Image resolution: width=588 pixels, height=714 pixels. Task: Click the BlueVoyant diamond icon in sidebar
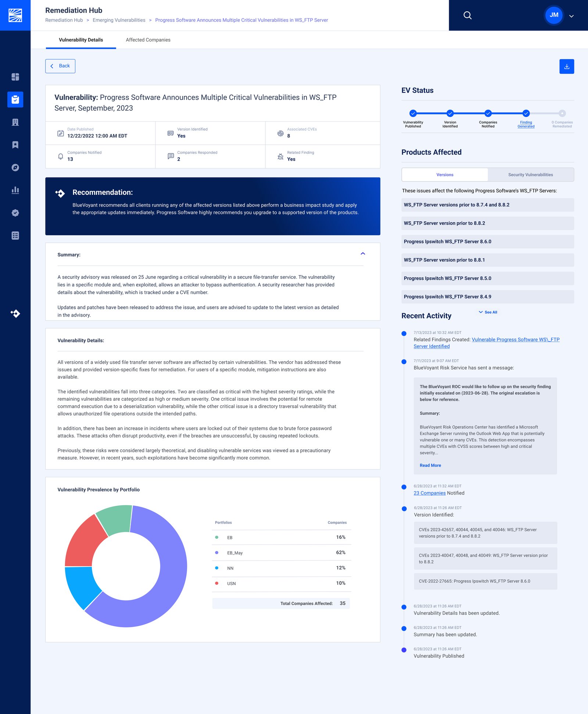[15, 314]
